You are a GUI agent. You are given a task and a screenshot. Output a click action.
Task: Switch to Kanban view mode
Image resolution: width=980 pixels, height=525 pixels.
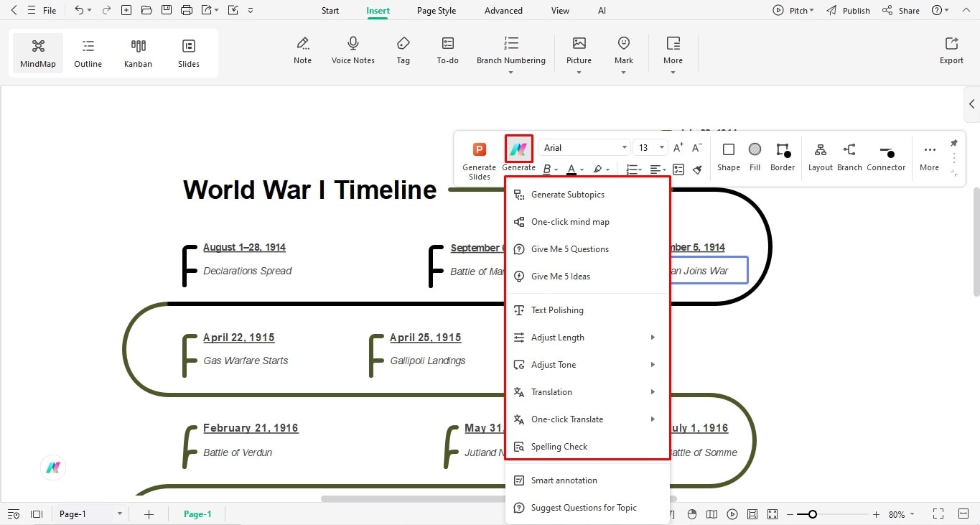tap(138, 53)
